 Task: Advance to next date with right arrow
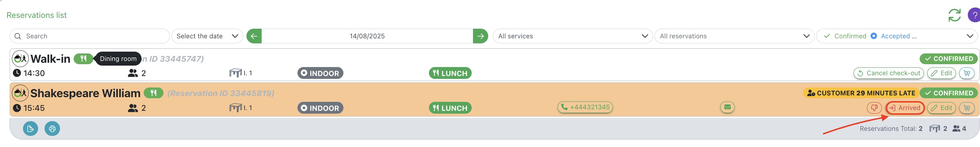pyautogui.click(x=481, y=36)
